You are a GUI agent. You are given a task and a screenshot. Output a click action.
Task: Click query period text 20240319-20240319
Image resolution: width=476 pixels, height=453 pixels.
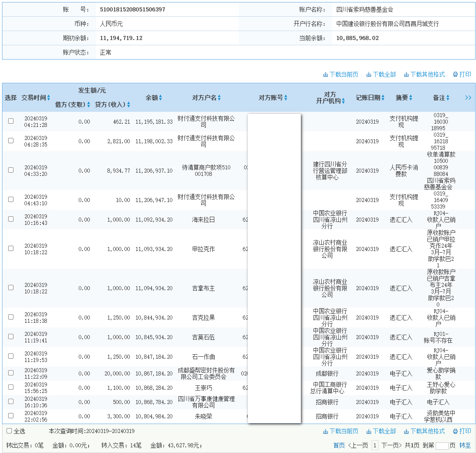click(110, 431)
